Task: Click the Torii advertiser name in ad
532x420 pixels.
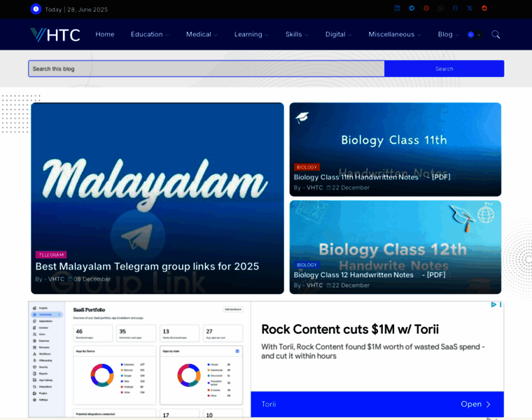Action: click(269, 404)
